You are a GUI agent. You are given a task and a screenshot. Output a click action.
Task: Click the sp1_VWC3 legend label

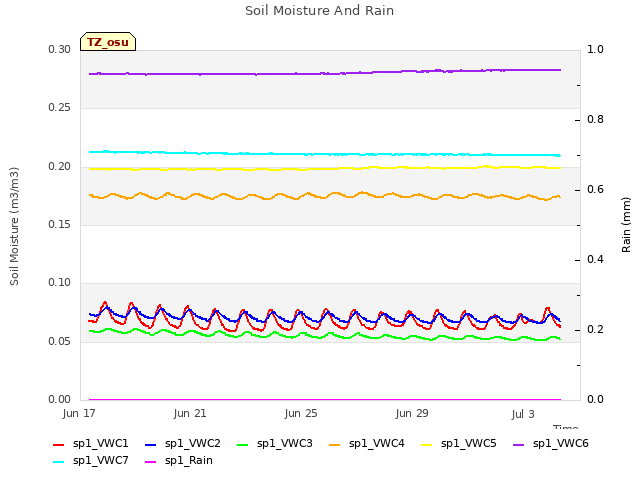284,443
